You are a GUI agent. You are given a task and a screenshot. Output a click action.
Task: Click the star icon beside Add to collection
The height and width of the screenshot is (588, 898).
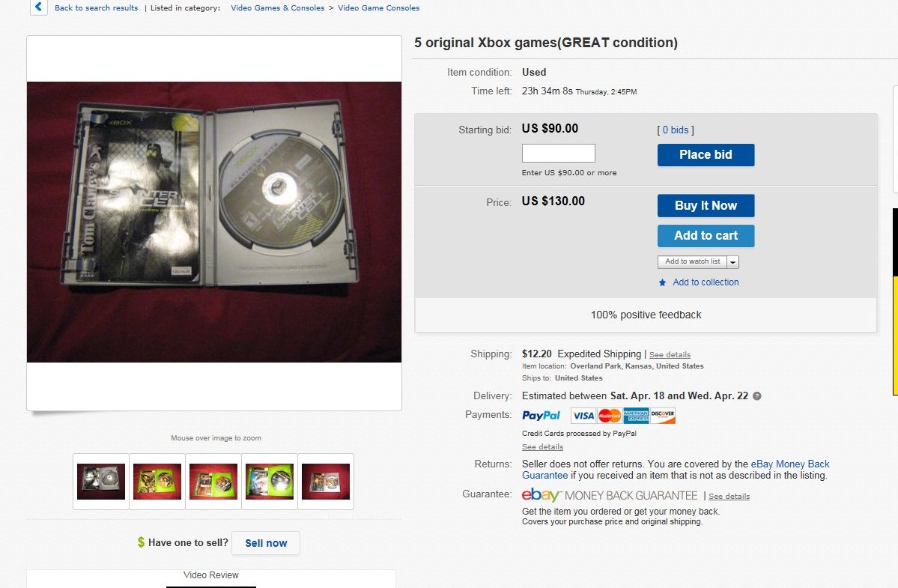point(663,282)
